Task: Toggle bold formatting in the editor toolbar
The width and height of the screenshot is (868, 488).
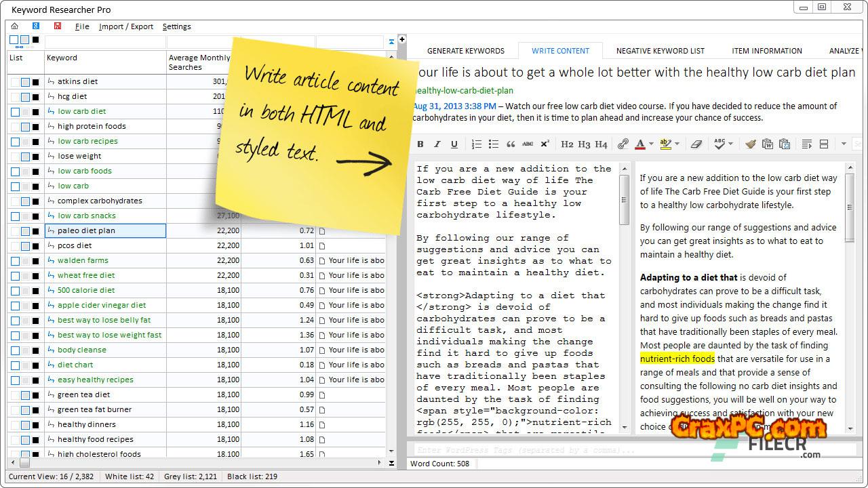Action: pos(420,144)
